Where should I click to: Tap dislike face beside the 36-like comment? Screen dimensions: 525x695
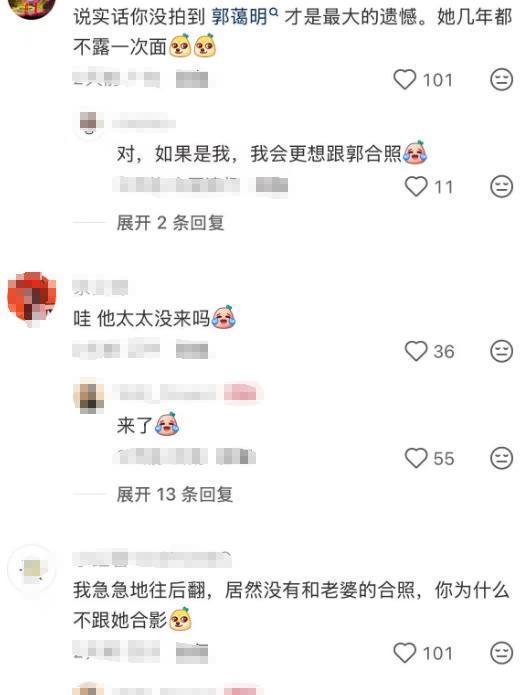pyautogui.click(x=501, y=351)
